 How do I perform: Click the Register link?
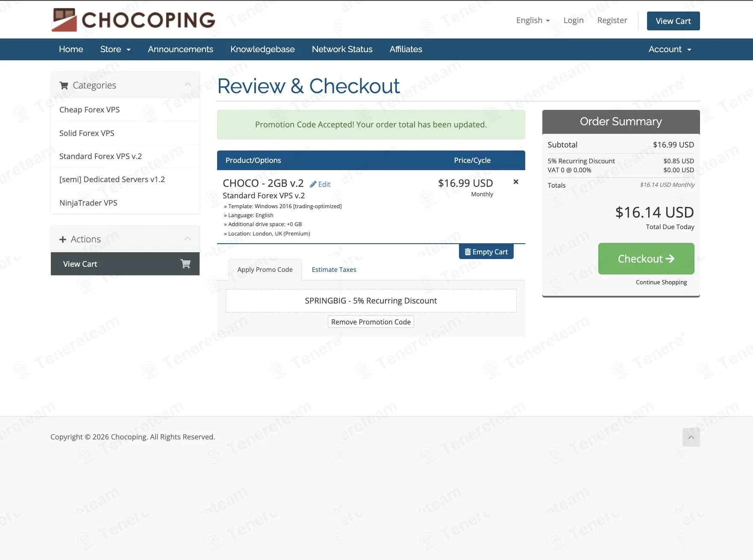(x=612, y=21)
